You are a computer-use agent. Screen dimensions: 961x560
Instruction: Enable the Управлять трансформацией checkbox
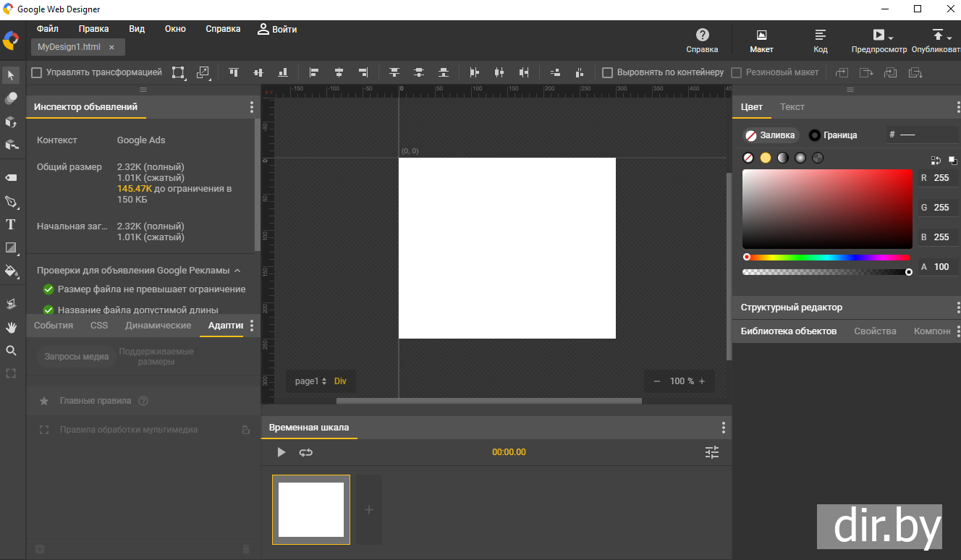pyautogui.click(x=37, y=72)
